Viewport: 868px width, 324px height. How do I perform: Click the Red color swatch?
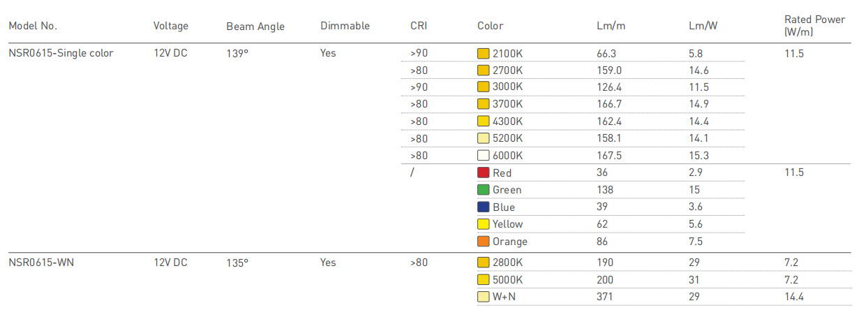[x=483, y=172]
